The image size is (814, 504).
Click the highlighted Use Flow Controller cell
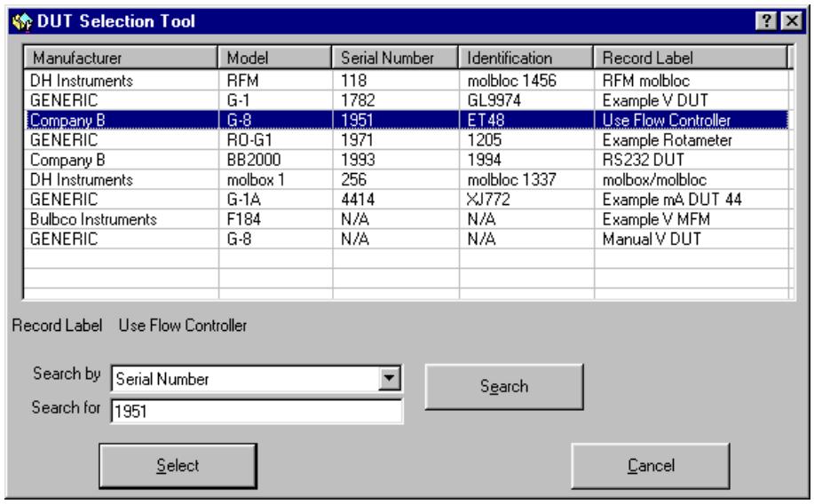coord(692,120)
